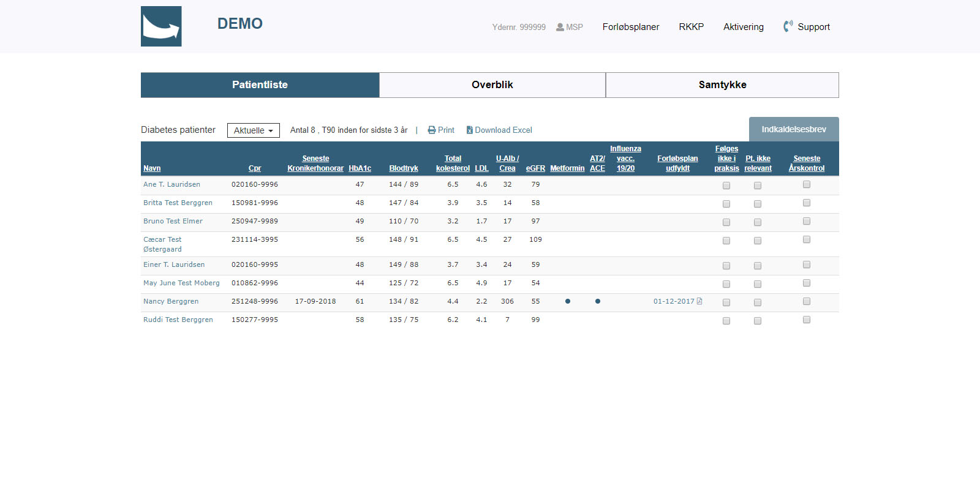Screen dimensions: 980x483
Task: Switch to the Overblik tab
Action: pos(492,85)
